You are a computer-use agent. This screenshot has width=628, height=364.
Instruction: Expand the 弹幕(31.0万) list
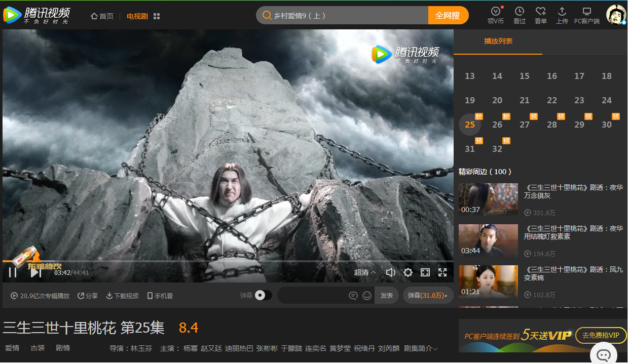pyautogui.click(x=428, y=295)
